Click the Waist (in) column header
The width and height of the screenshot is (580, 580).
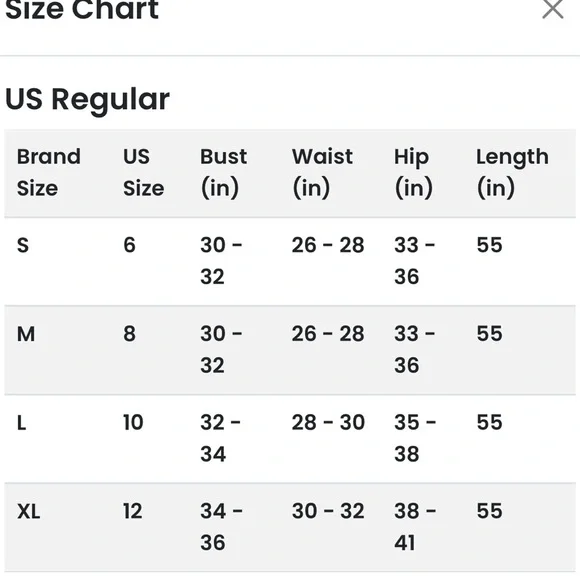[x=322, y=172]
